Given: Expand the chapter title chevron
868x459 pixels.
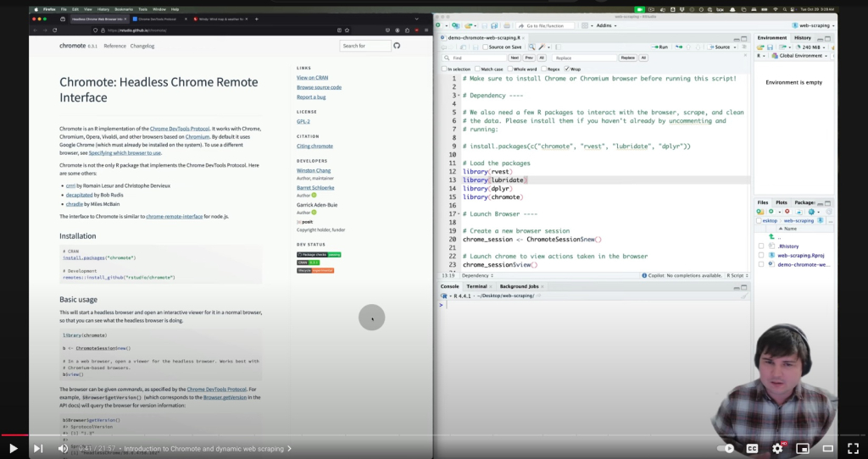Looking at the screenshot, I should pos(290,449).
